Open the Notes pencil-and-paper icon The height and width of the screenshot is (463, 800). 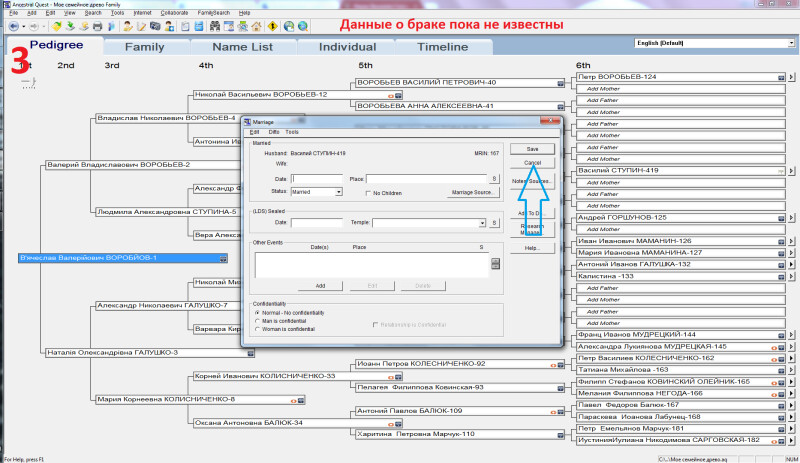point(141,26)
